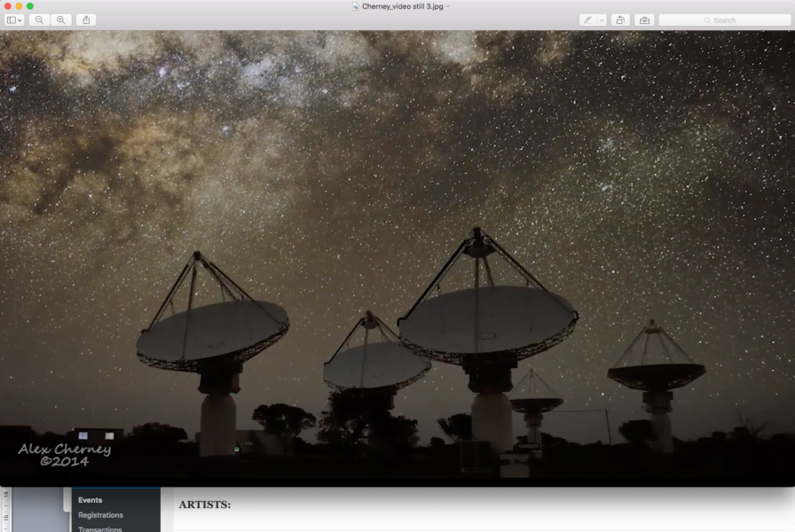
Task: Select the Highlight pen tool
Action: [x=587, y=20]
